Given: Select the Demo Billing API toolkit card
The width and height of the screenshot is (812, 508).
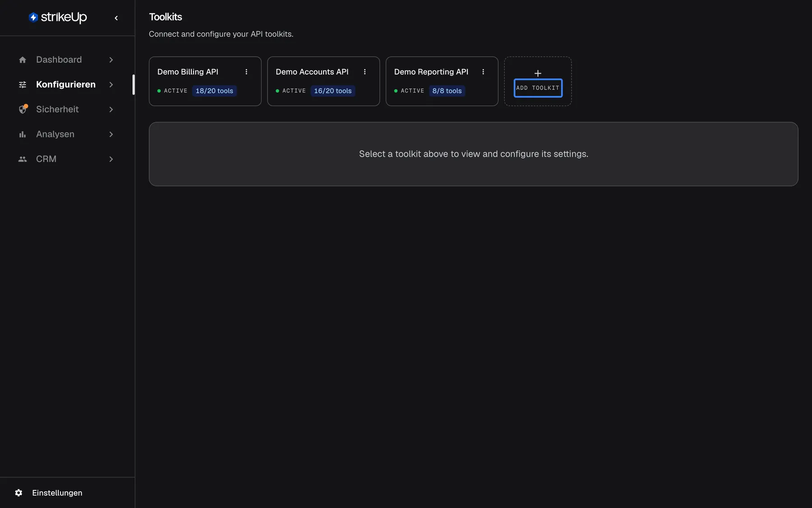Looking at the screenshot, I should (205, 81).
